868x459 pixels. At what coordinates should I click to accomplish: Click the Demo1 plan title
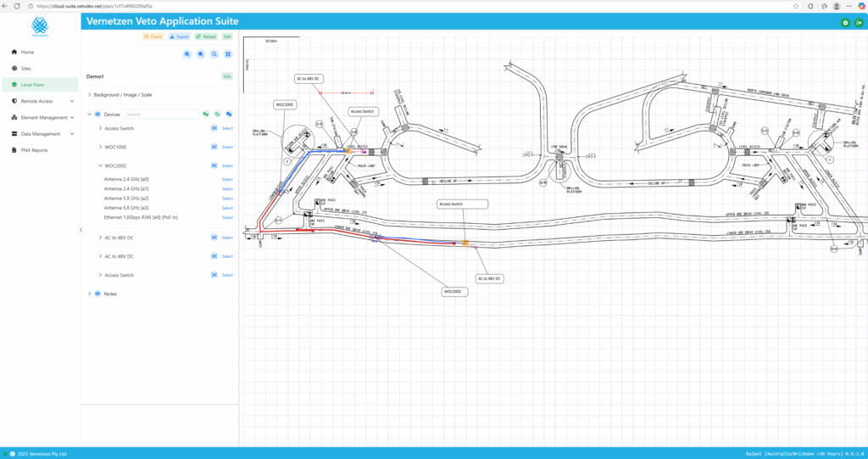click(x=95, y=76)
